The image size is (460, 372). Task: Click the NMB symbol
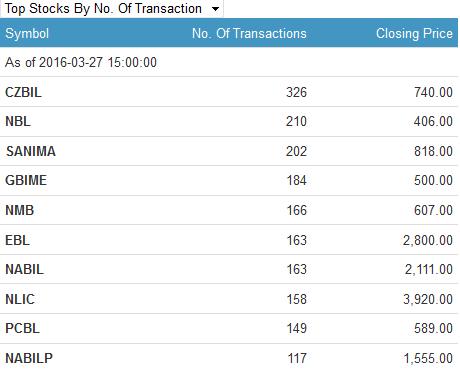point(20,210)
